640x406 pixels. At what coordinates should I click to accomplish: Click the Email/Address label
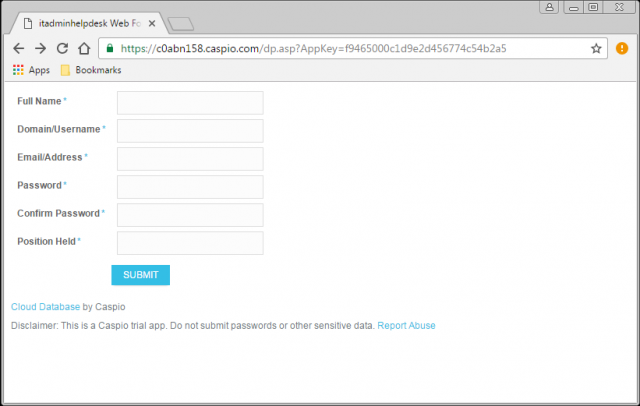point(50,158)
